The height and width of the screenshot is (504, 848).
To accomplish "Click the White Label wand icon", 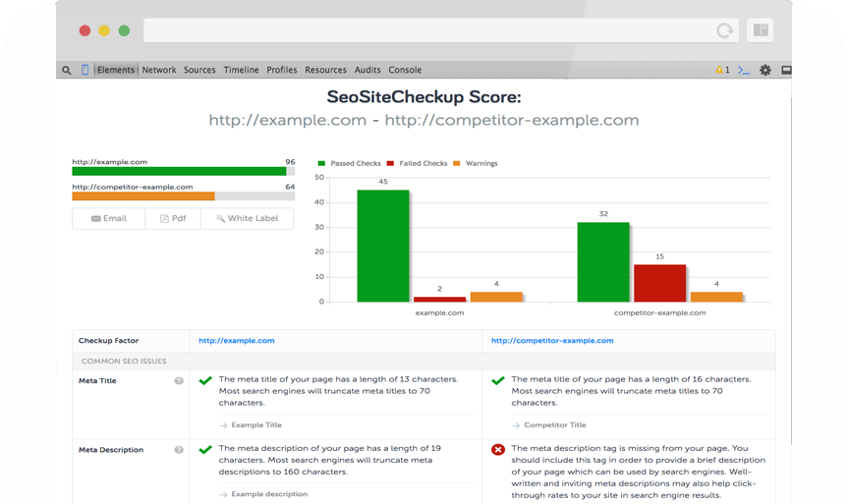I will pyautogui.click(x=220, y=218).
